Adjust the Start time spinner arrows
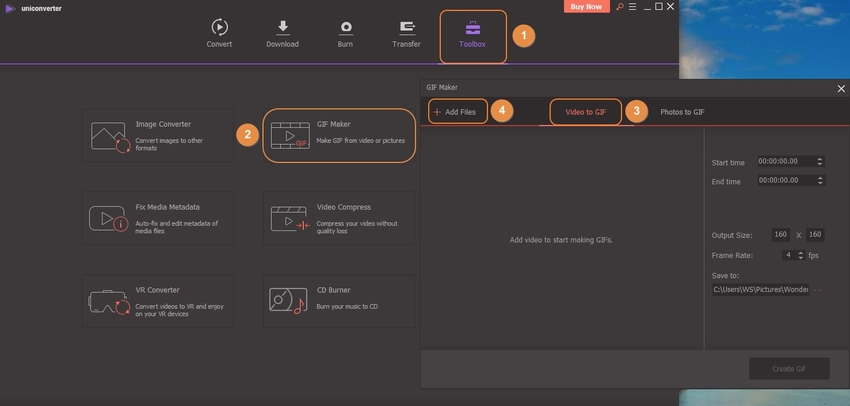850x406 pixels. [820, 161]
